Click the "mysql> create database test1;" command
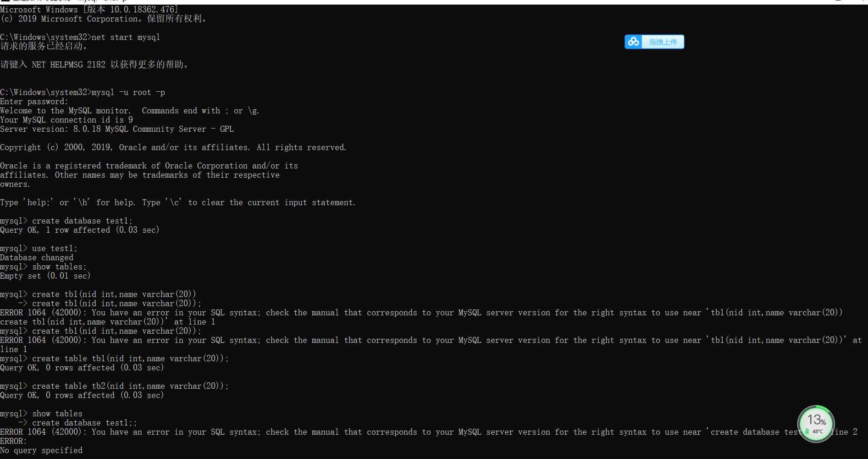The width and height of the screenshot is (868, 459). click(x=66, y=221)
